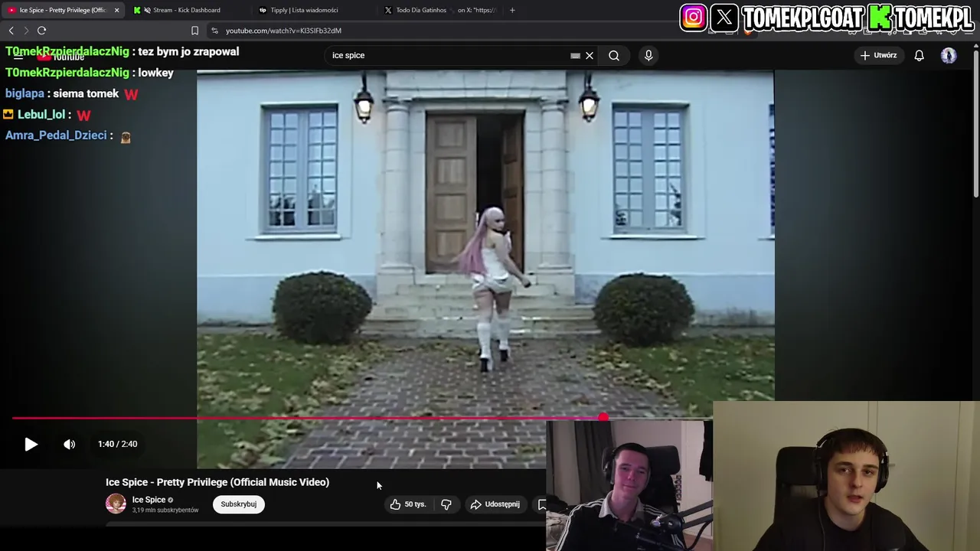
Task: Like the video (50 tys.)
Action: coord(408,504)
